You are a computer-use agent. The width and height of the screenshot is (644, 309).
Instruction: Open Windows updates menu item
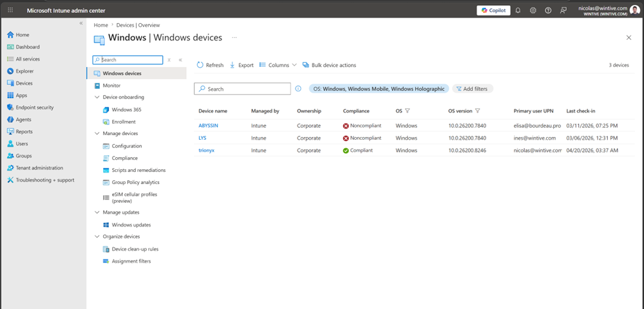[131, 225]
